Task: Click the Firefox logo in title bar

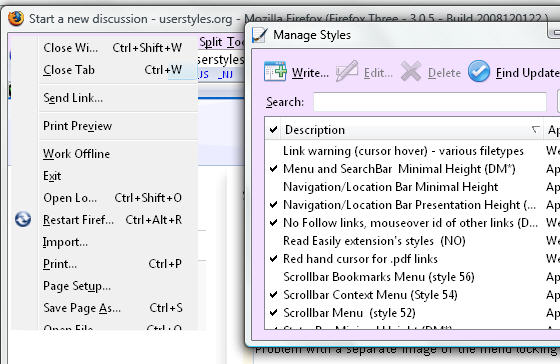Action: point(16,18)
